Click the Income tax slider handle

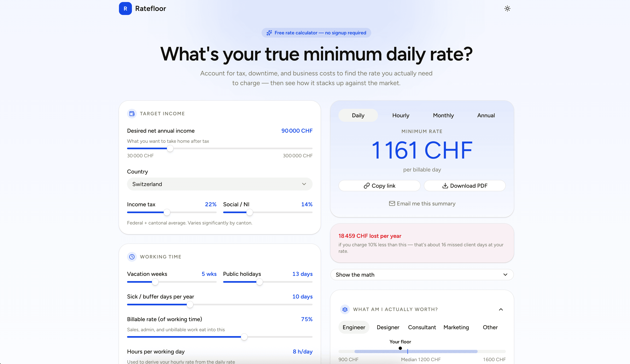pos(167,212)
